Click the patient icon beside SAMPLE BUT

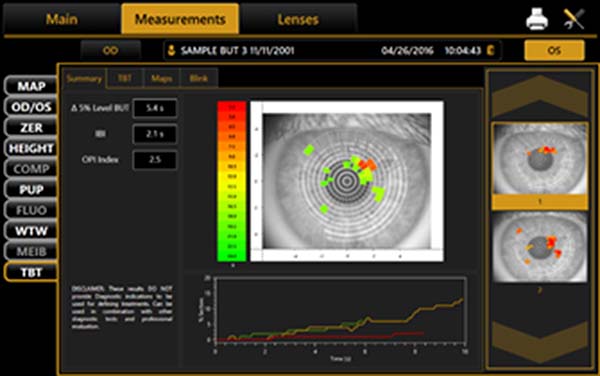coord(171,50)
